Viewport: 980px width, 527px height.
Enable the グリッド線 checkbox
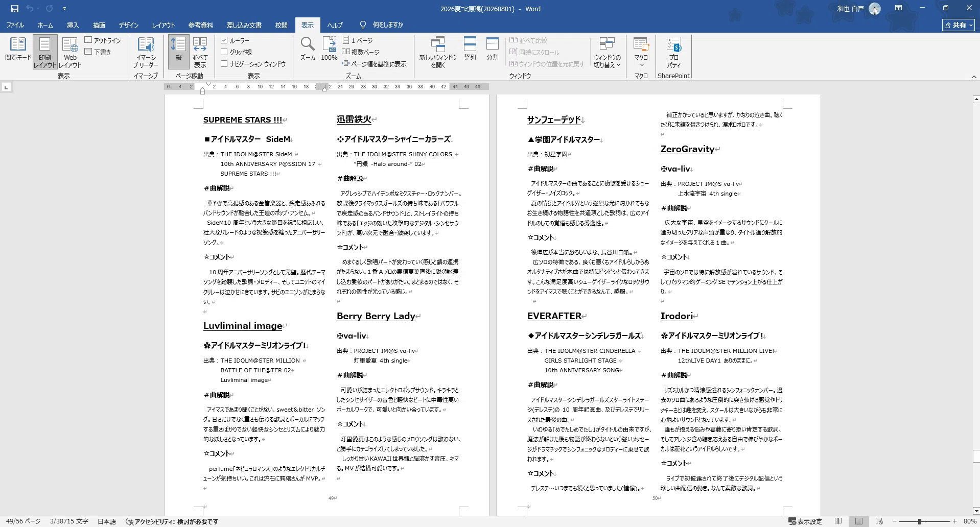[224, 52]
